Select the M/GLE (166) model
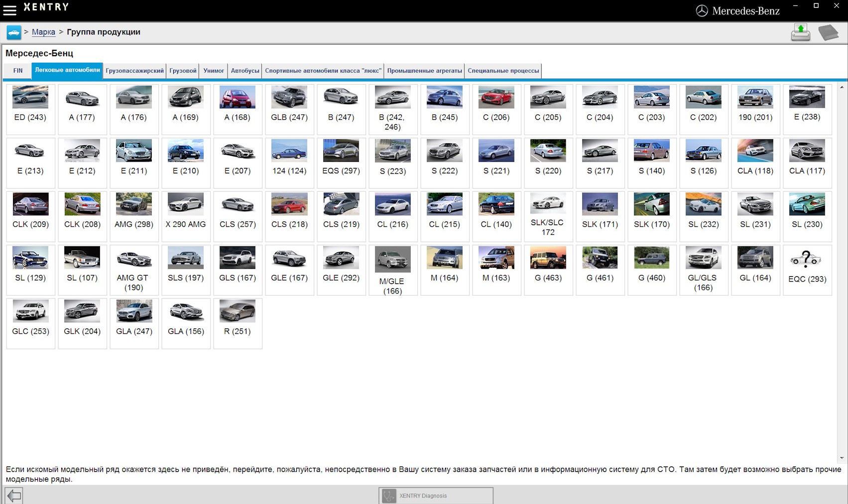Image resolution: width=848 pixels, height=504 pixels. (393, 270)
